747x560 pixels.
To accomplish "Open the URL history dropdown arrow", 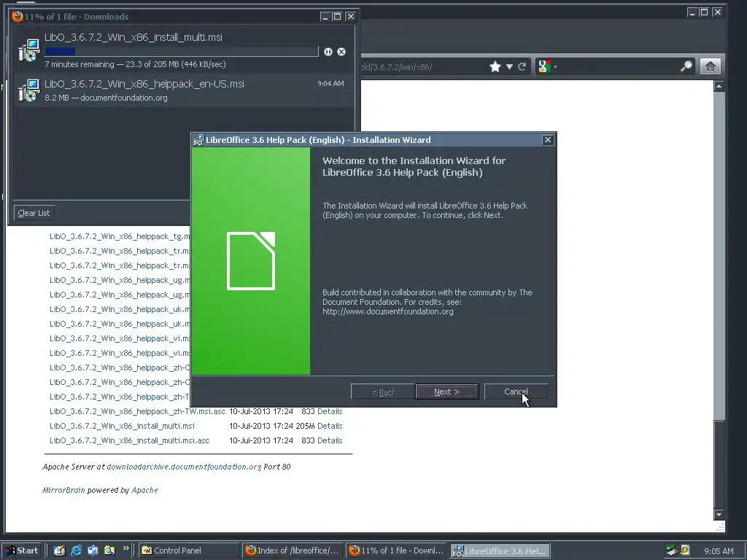I will point(509,66).
